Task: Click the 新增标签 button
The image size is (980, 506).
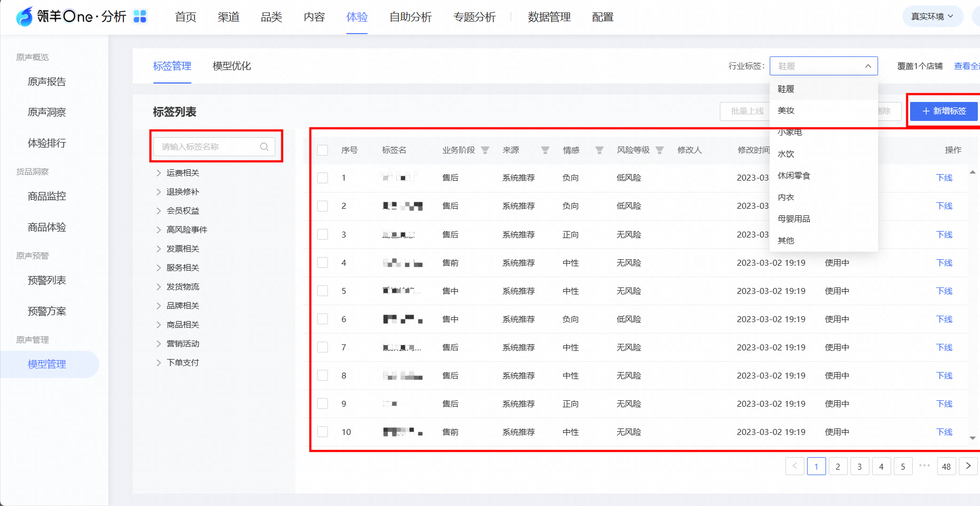Action: pos(944,111)
